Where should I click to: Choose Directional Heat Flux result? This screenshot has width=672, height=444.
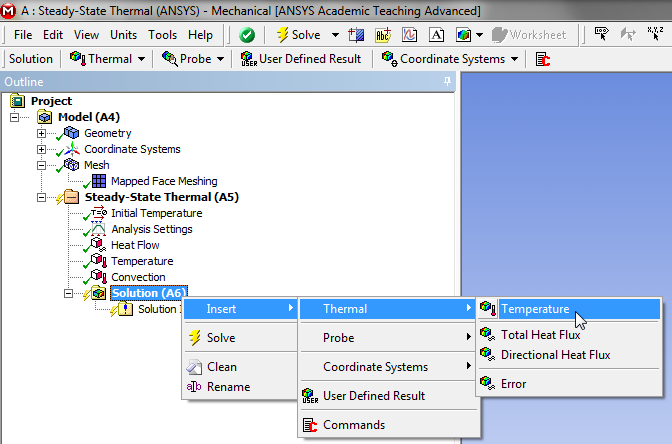tap(568, 355)
